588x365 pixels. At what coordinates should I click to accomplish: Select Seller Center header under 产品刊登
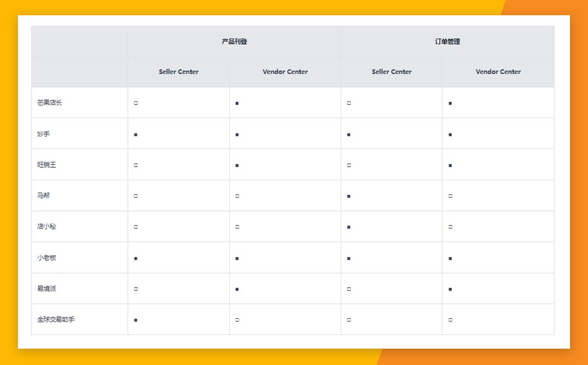point(179,72)
